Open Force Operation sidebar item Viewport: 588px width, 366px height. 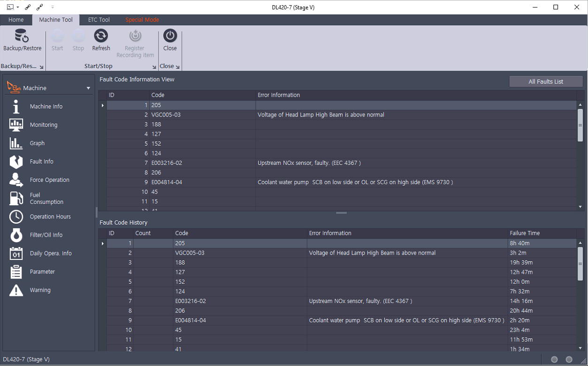[50, 180]
